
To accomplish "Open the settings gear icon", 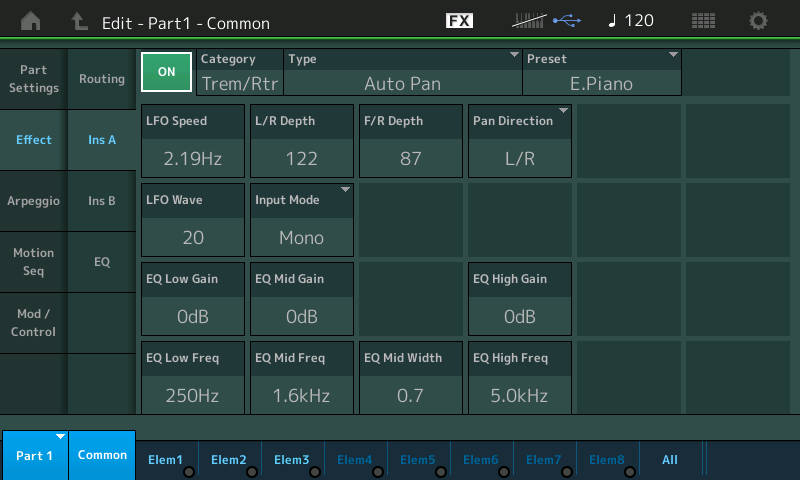I will [x=759, y=21].
